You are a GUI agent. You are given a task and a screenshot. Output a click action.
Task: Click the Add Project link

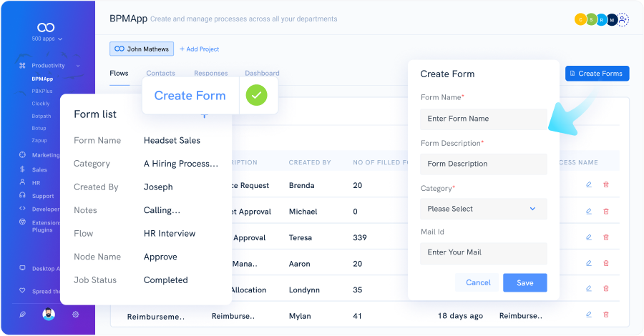click(x=199, y=49)
